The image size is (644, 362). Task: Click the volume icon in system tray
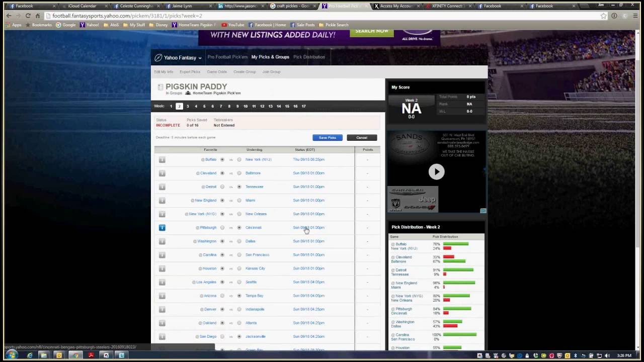607,355
